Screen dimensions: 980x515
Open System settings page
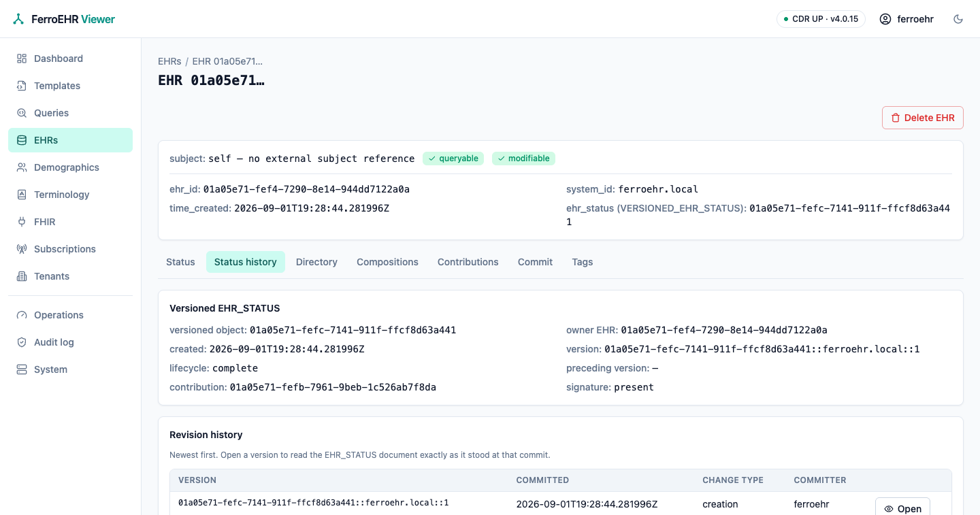pos(70,369)
